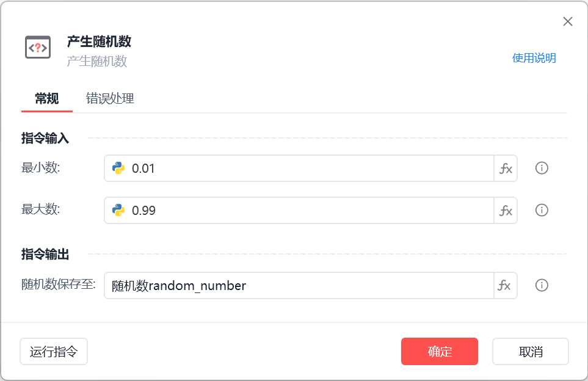Viewport: 588px width, 381px height.
Task: Cancel the dialog with 取消
Action: pos(531,352)
